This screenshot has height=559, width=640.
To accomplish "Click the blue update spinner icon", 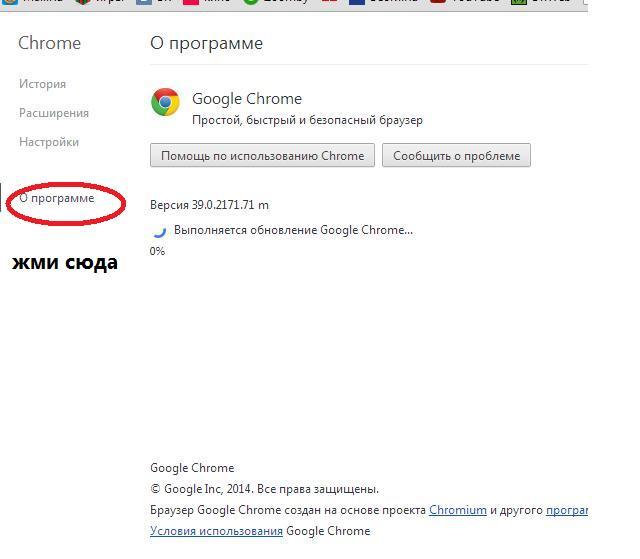I will (159, 231).
